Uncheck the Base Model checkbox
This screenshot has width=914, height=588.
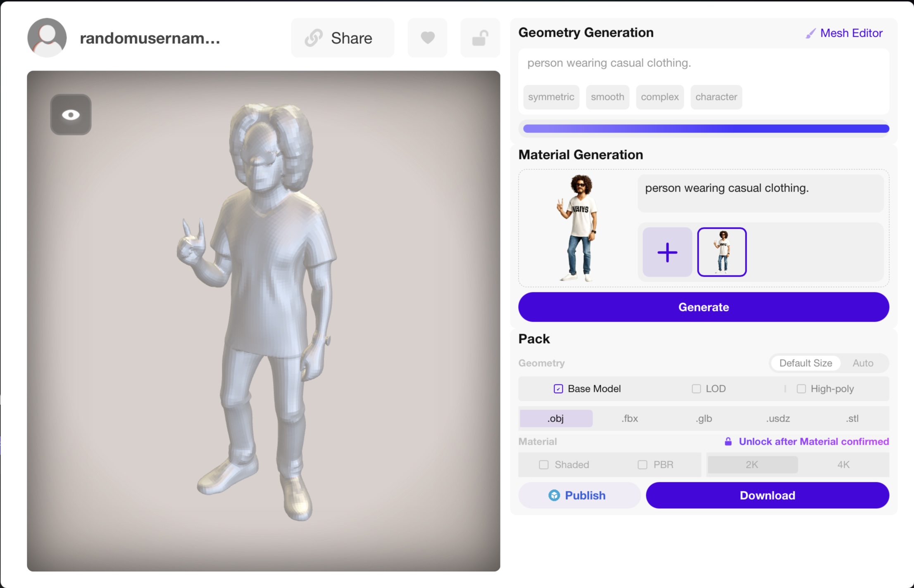[558, 389]
